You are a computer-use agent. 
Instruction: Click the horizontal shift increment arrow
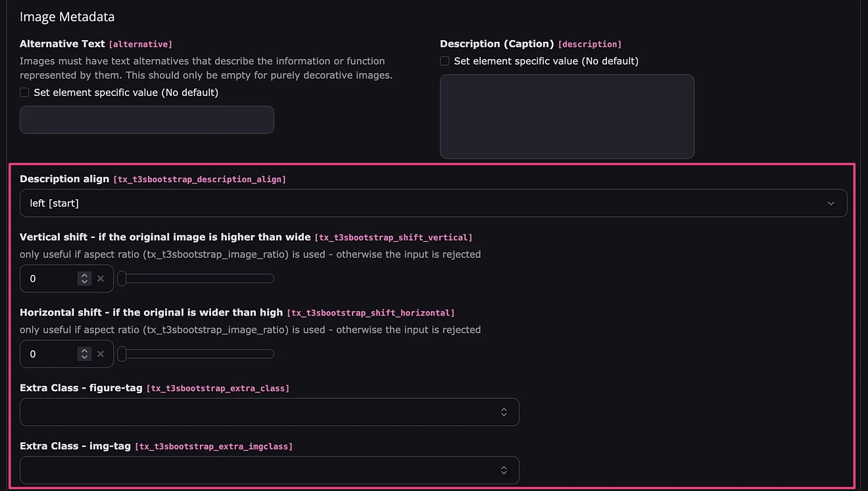point(84,350)
